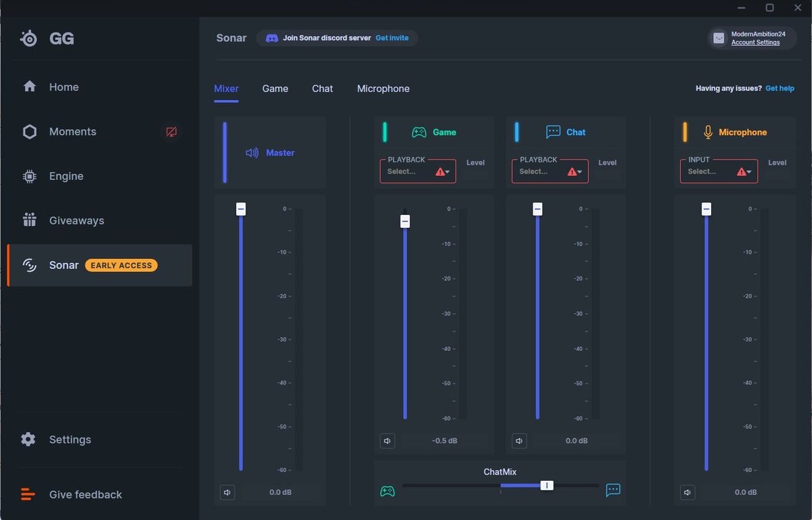Image resolution: width=812 pixels, height=520 pixels.
Task: Open Moments via its hexagon icon
Action: point(29,131)
